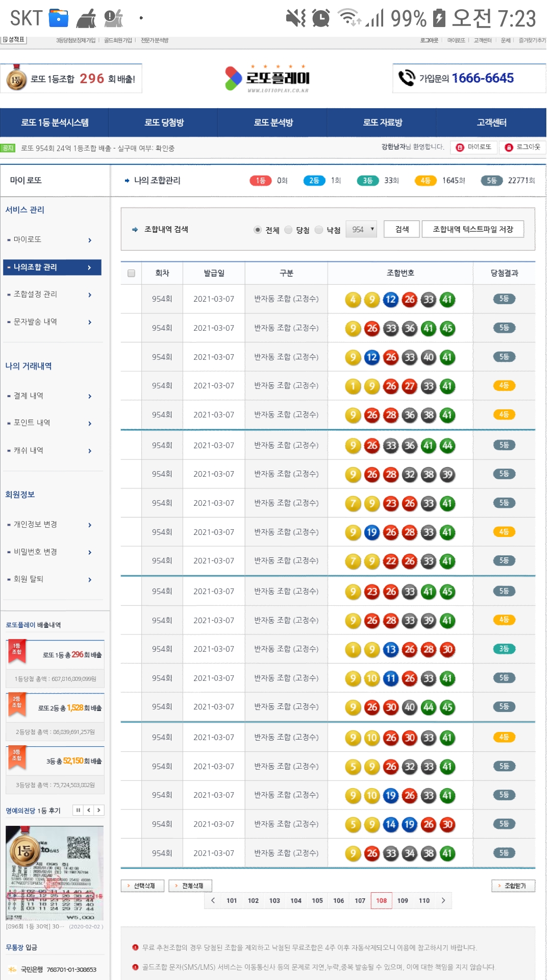Click the 검색 button
551x980 pixels.
402,230
